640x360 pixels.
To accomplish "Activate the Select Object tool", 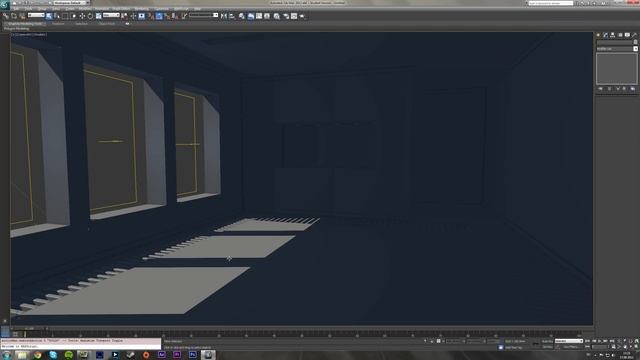I will point(49,16).
